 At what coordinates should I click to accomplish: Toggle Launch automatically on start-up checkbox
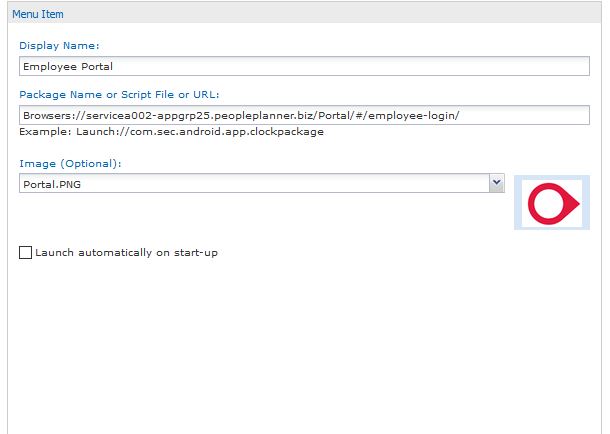click(x=25, y=253)
